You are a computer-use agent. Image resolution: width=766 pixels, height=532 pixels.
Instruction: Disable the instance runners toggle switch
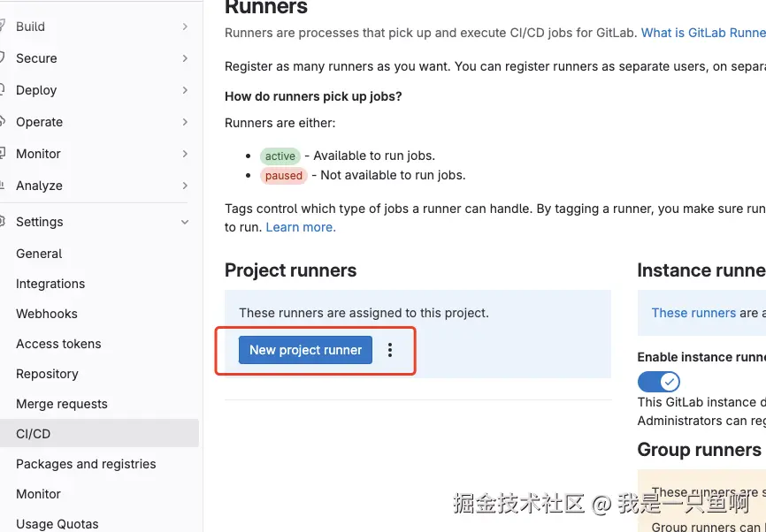(658, 382)
